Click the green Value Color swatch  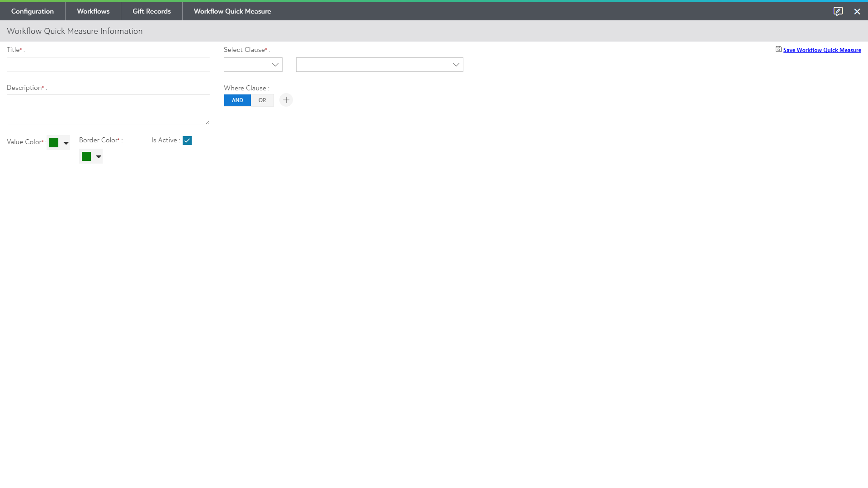pyautogui.click(x=54, y=143)
